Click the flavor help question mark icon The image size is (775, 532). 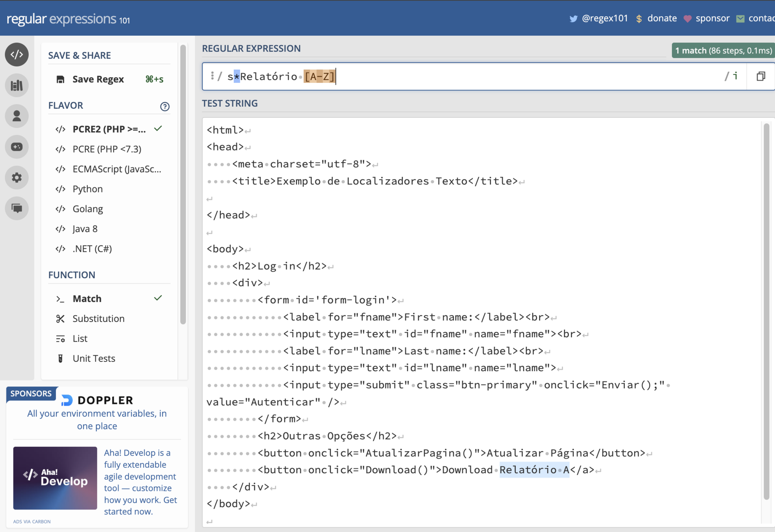coord(165,106)
